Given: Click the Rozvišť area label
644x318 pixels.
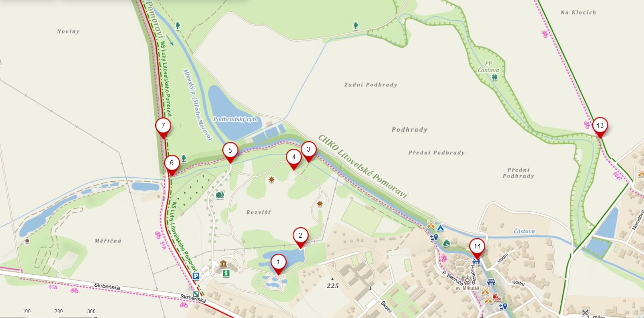Looking at the screenshot, I should 259,212.
